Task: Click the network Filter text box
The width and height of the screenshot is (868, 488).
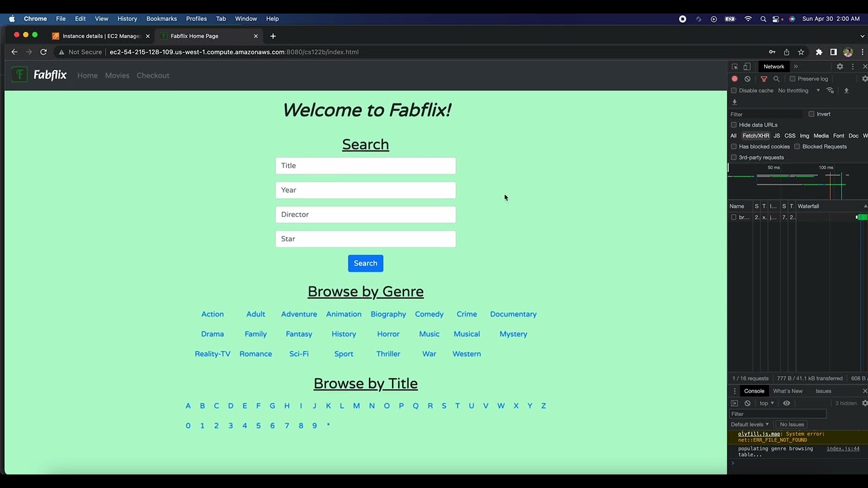Action: [766, 114]
